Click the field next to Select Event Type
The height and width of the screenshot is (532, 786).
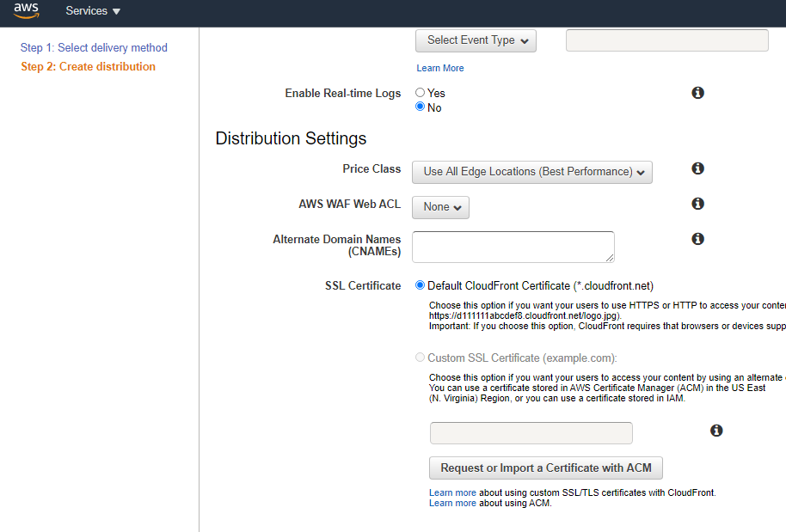666,40
